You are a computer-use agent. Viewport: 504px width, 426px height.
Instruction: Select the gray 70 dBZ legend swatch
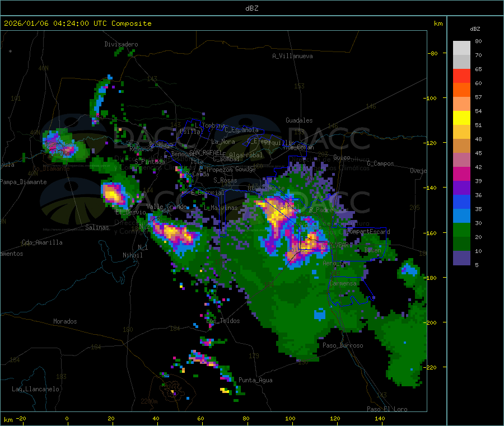pos(461,62)
